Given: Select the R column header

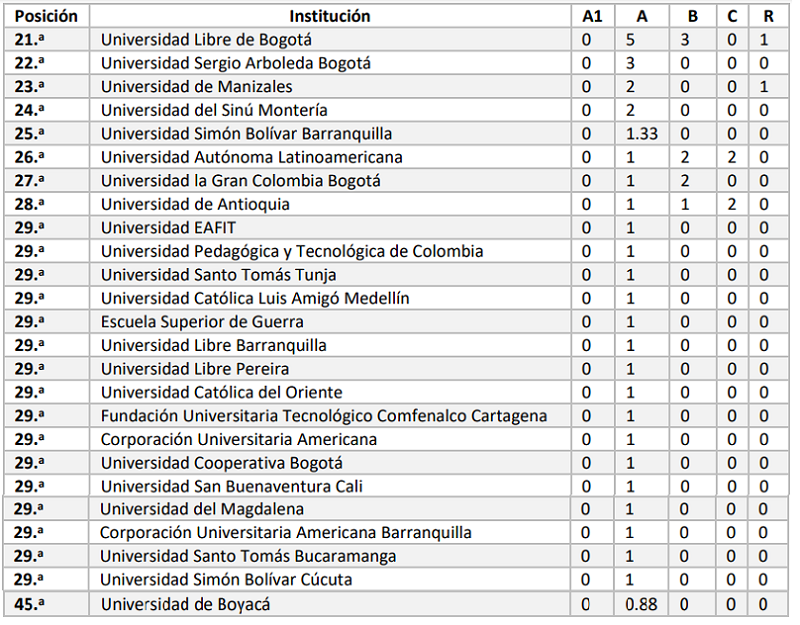Looking at the screenshot, I should pyautogui.click(x=763, y=16).
